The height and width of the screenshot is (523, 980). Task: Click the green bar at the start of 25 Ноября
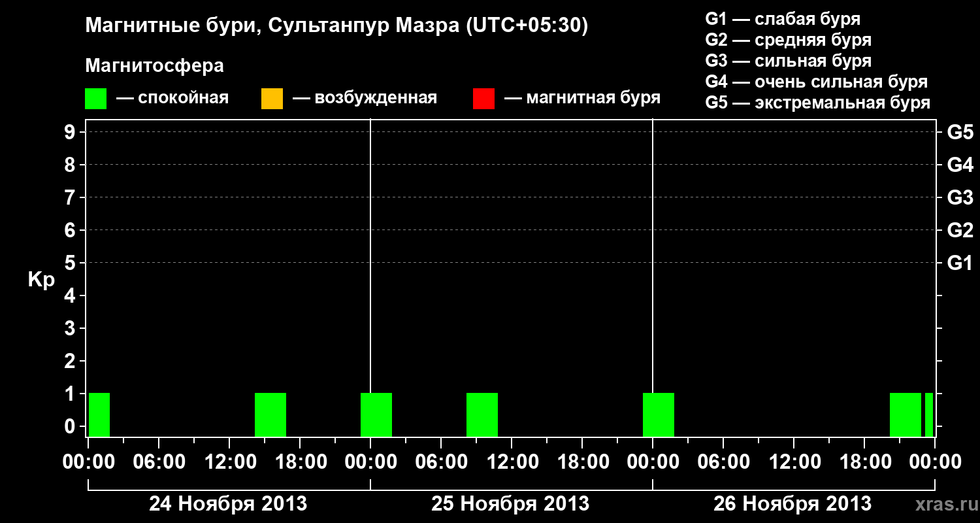376,414
